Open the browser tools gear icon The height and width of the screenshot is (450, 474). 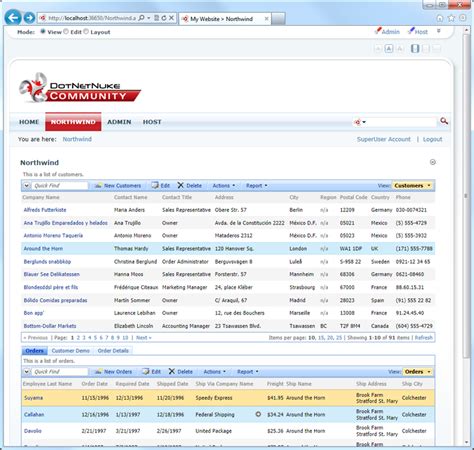click(x=463, y=18)
